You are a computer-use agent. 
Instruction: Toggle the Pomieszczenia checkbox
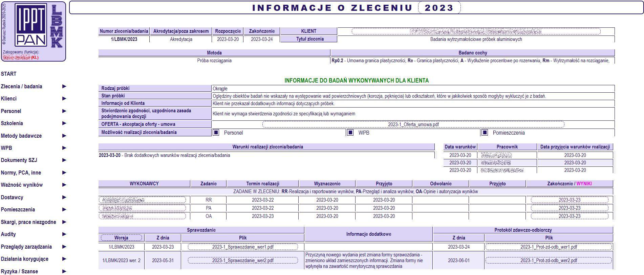point(485,132)
